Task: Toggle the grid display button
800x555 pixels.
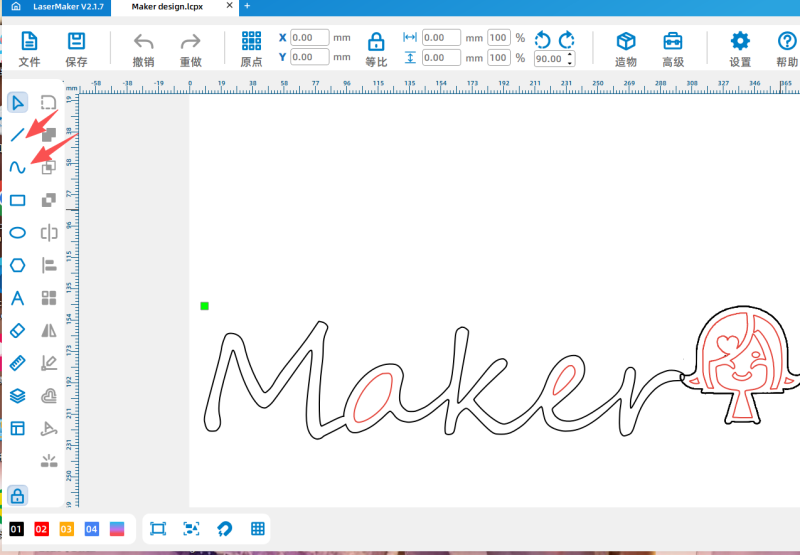Action: point(257,529)
